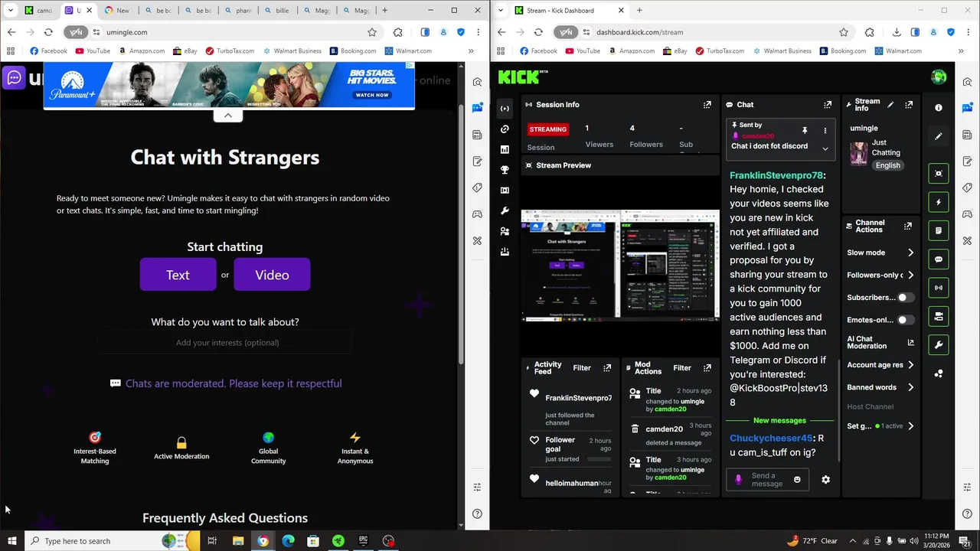Pop out the Activity Feed panel
The image size is (980, 551).
(607, 368)
